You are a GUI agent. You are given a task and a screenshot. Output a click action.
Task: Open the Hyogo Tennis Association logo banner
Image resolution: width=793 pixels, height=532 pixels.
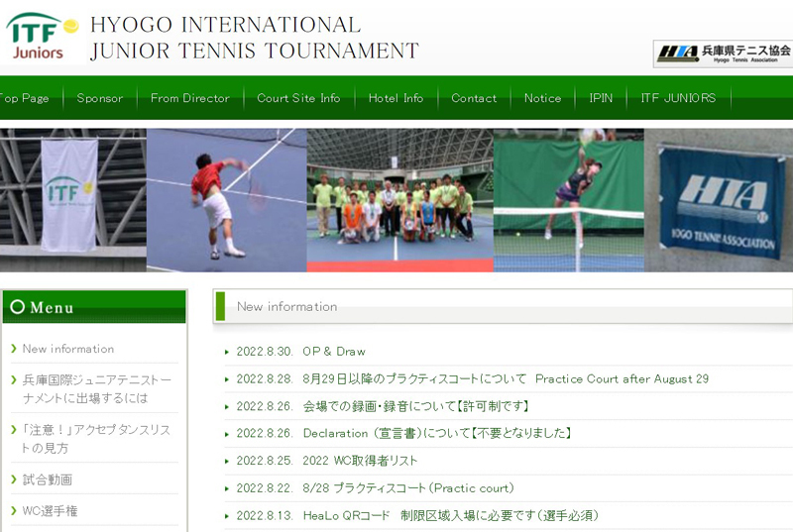coord(723,53)
